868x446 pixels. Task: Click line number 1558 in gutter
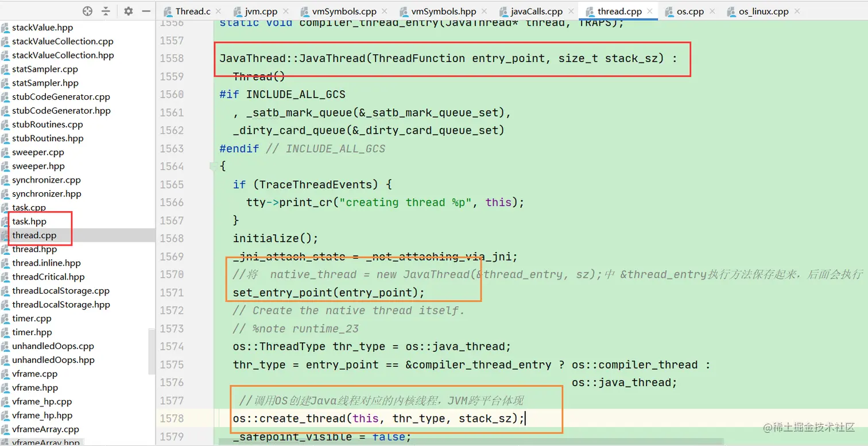click(x=172, y=59)
